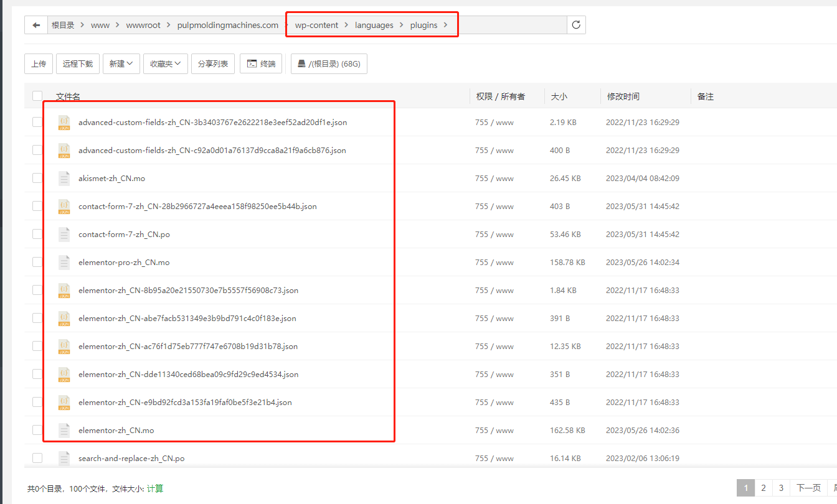Image resolution: width=837 pixels, height=504 pixels.
Task: Refresh the file list with reload icon
Action: tap(576, 25)
